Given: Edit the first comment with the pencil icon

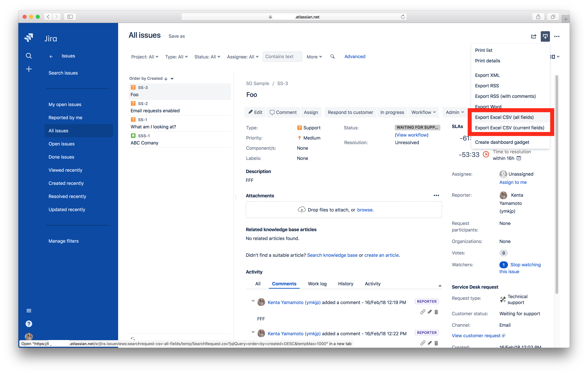Looking at the screenshot, I should pyautogui.click(x=430, y=312).
